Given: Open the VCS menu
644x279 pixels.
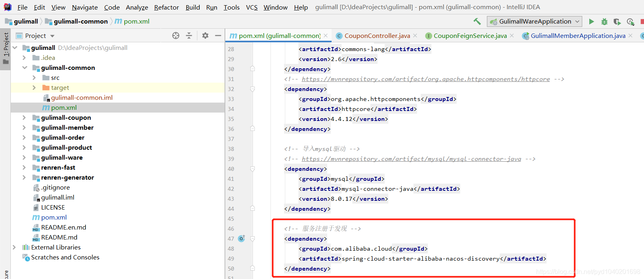Looking at the screenshot, I should coord(252,7).
